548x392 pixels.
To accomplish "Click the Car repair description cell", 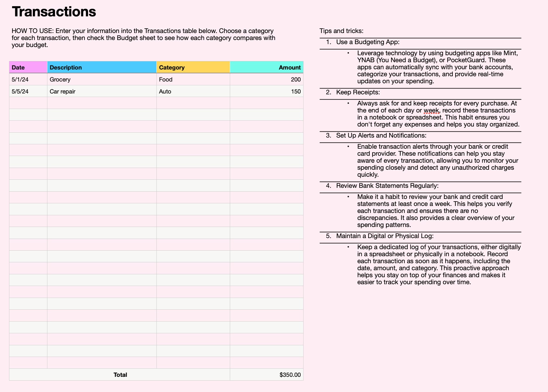I will click(x=63, y=91).
